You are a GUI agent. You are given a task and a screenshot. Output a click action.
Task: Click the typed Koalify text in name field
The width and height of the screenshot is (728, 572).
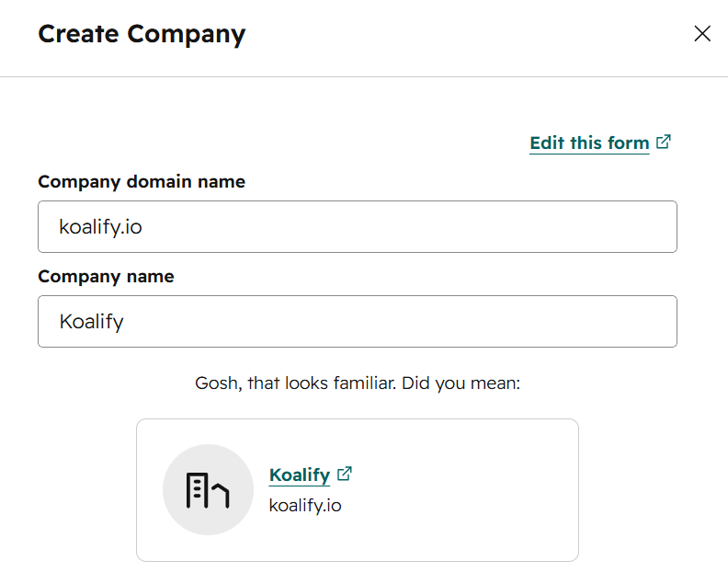coord(91,321)
